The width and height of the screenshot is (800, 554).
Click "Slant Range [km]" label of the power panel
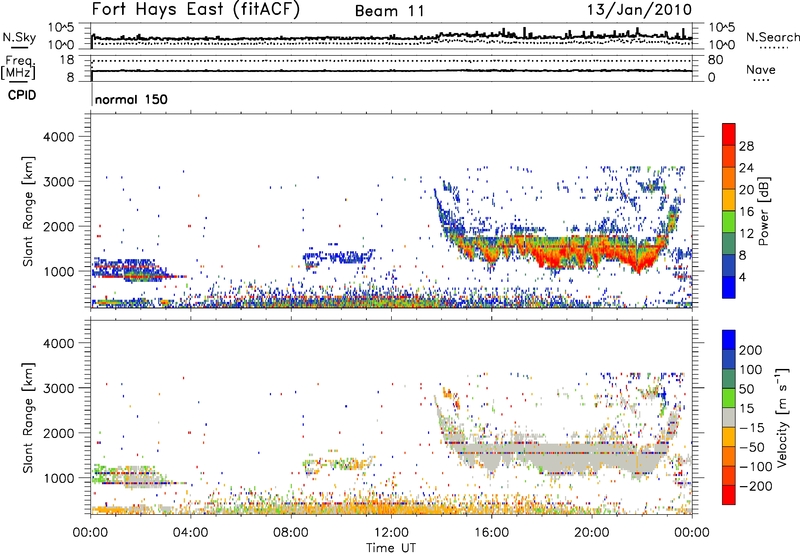(x=28, y=211)
